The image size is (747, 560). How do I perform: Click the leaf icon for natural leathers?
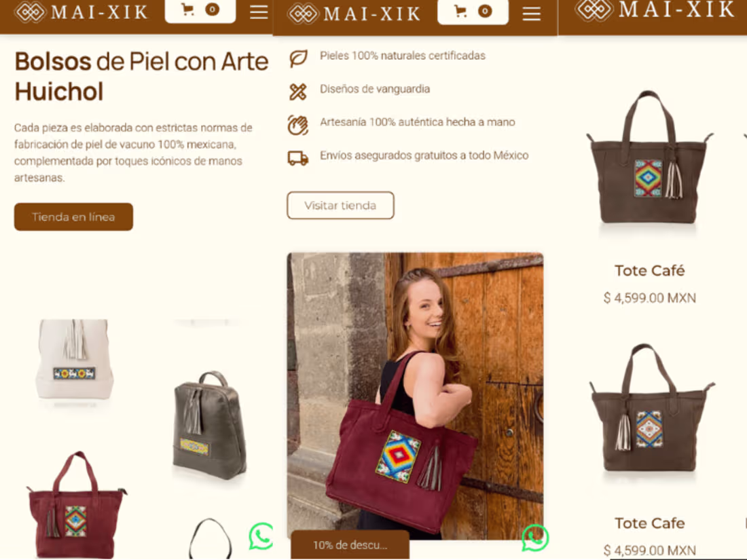(298, 58)
